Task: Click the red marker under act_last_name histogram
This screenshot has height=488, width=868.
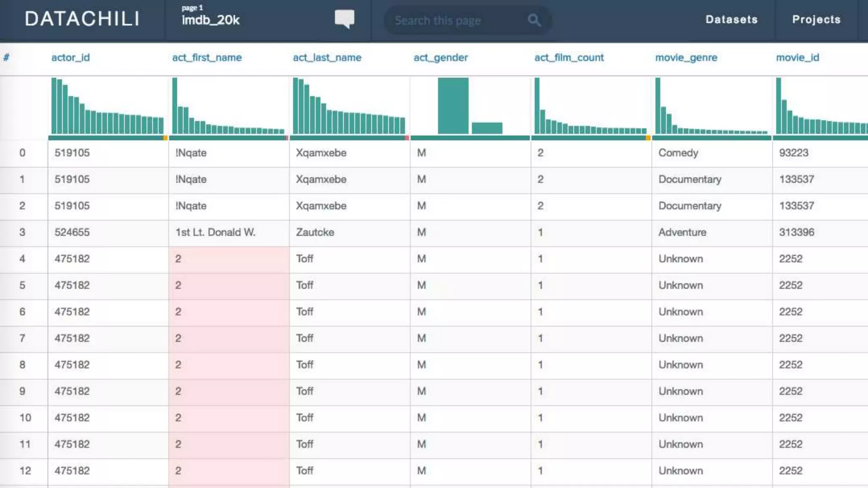Action: point(407,138)
